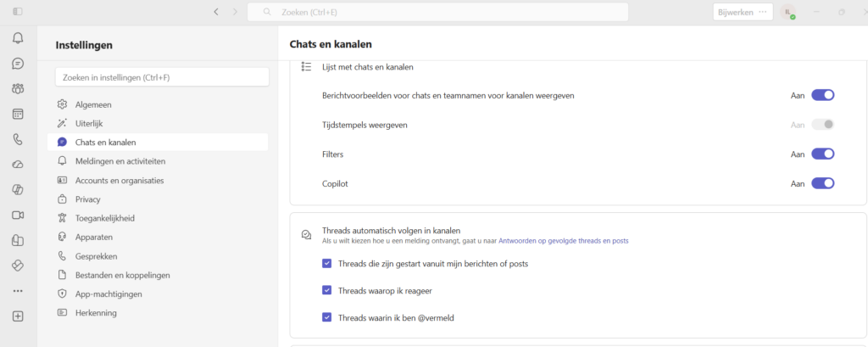Open Algemeen settings
The image size is (868, 347).
pos(158,104)
